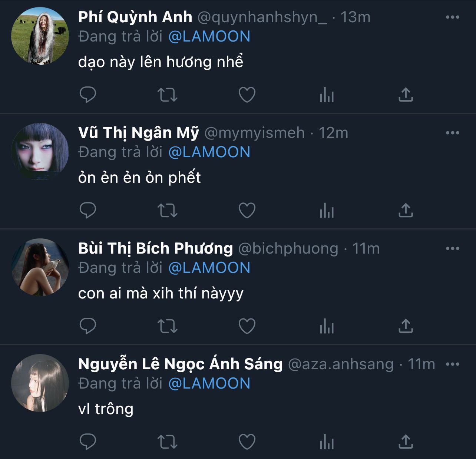Like the tweet "dạo này lên hương nhể"
The height and width of the screenshot is (459, 476).
247,95
